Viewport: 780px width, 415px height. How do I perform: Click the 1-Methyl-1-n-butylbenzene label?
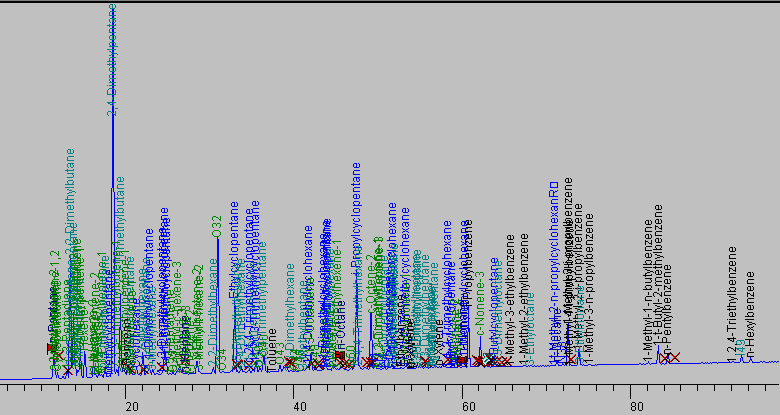648,300
